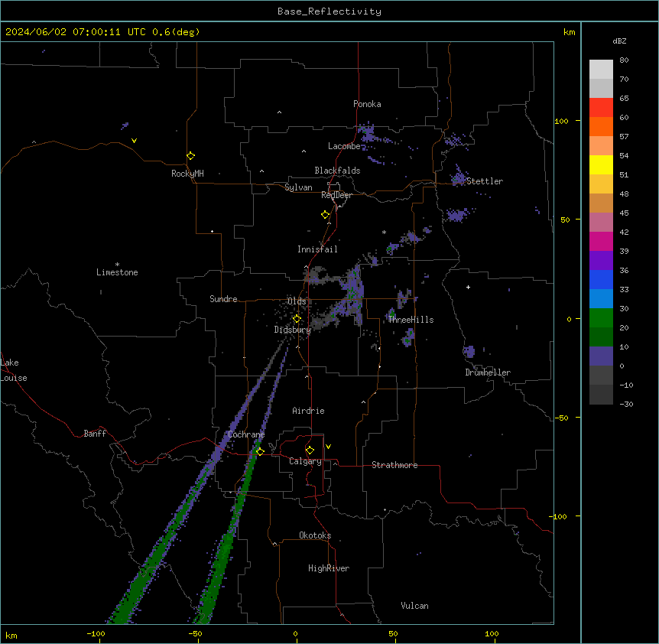Click the white plus marker north of Drumheller
This screenshot has width=659, height=644.
[468, 287]
